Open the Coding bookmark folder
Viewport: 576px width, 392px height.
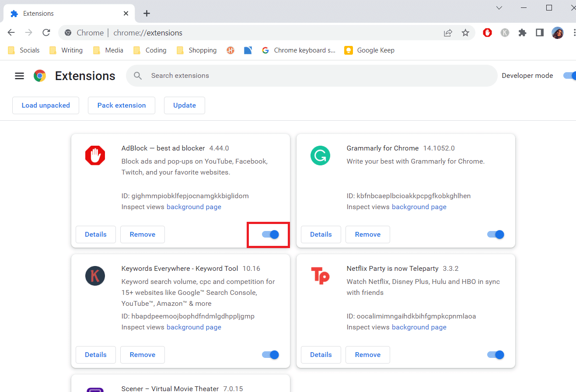pos(150,50)
